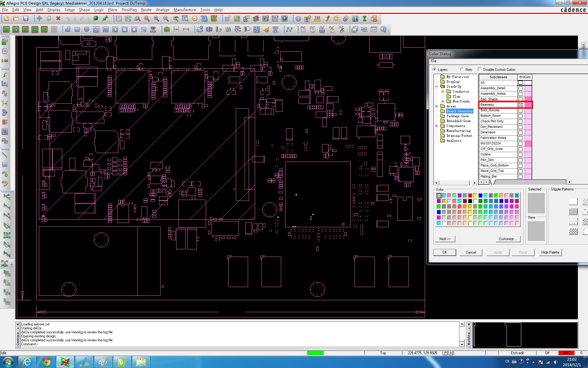Click the rectangle shape add icon
The image size is (588, 368).
coord(77,29)
